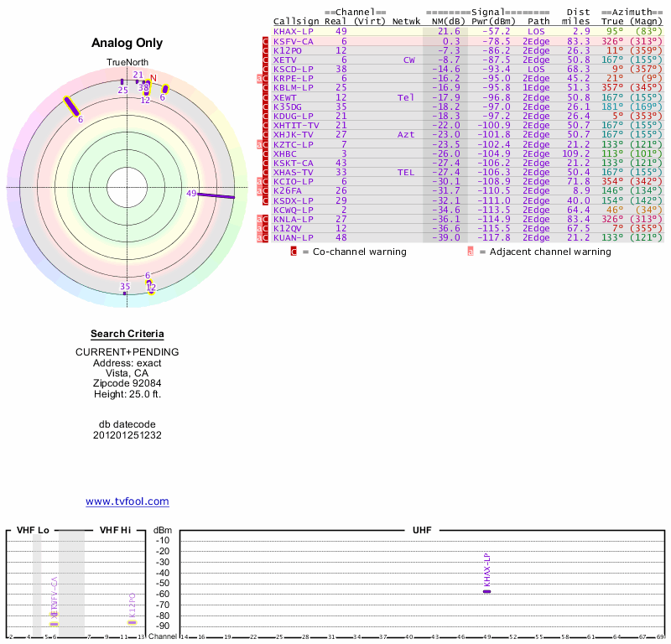This screenshot has width=671, height=644.
Task: Click the adjacent channel 'a' icon beside KRPE-LP
Action: click(260, 79)
